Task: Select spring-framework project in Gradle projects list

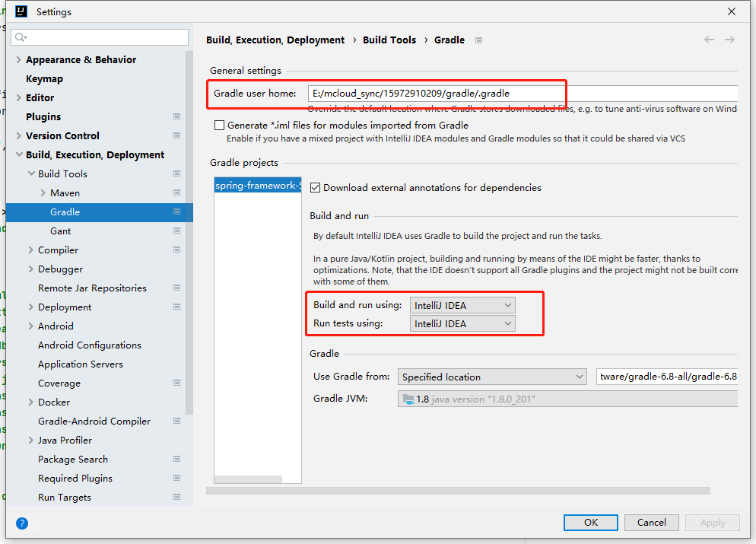Action: click(x=258, y=186)
